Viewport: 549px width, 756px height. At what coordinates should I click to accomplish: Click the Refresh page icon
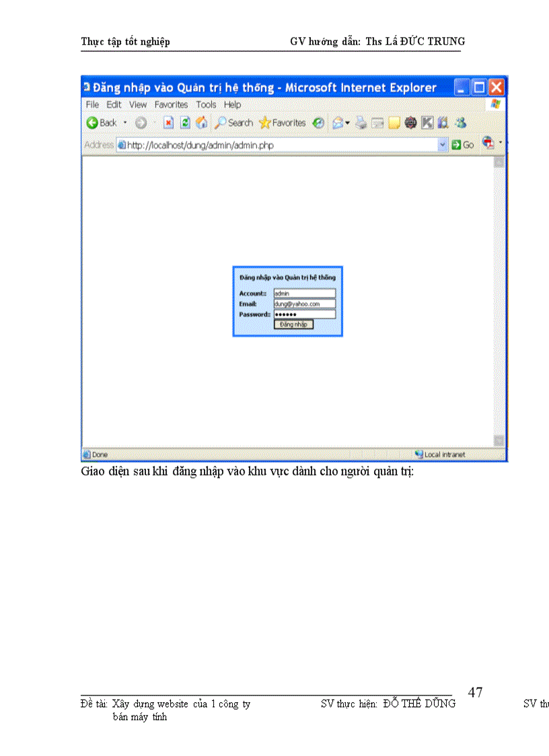[184, 123]
